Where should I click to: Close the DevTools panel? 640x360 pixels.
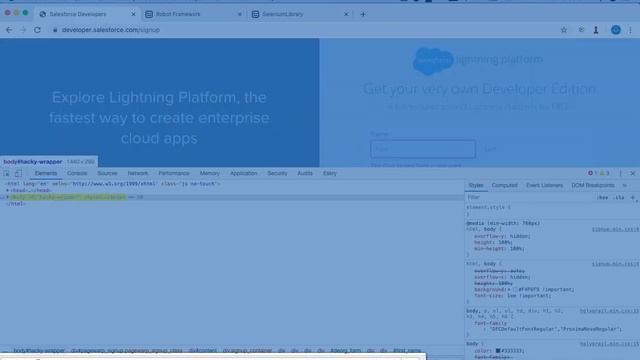(x=633, y=173)
